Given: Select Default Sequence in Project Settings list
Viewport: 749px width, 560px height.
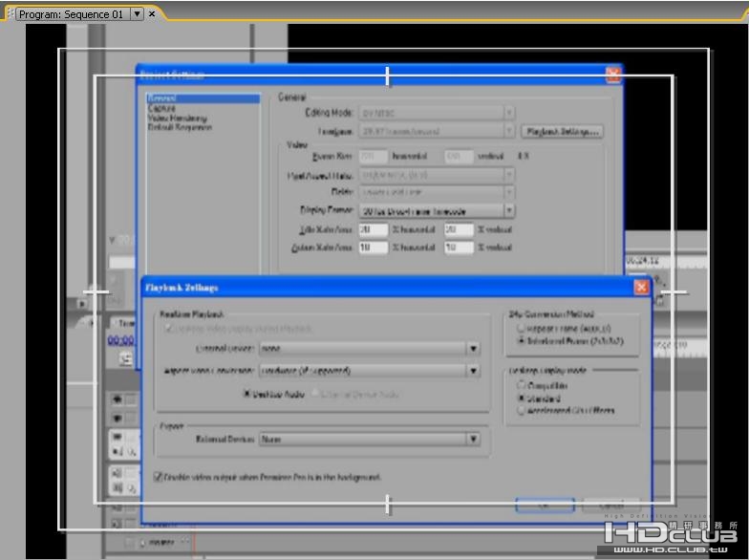Looking at the screenshot, I should pyautogui.click(x=180, y=128).
